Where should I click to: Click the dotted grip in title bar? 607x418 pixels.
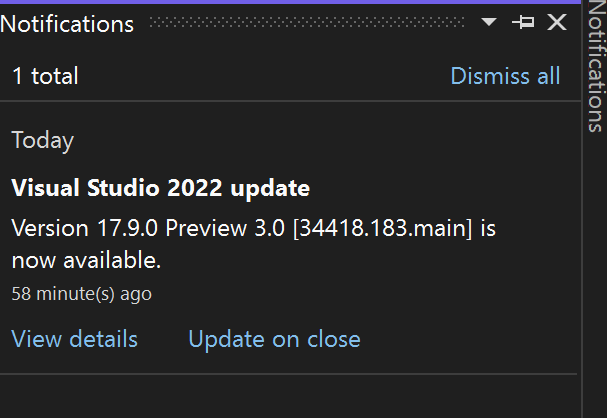tap(307, 22)
